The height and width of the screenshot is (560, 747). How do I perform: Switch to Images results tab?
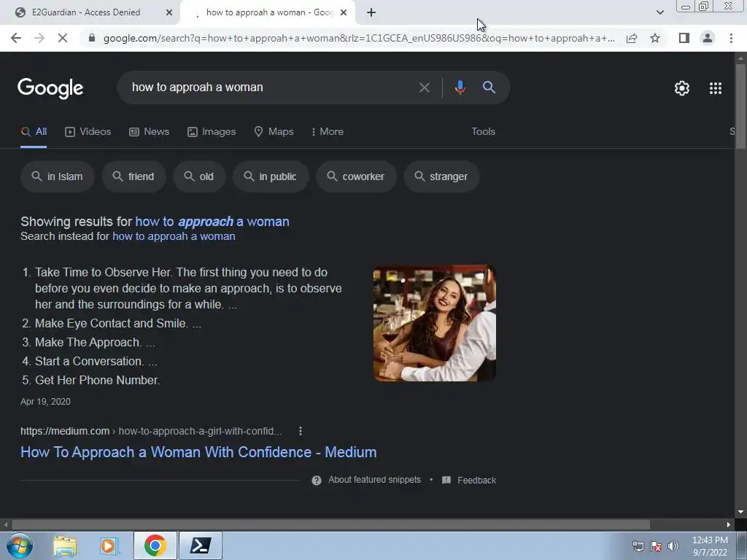coord(212,131)
